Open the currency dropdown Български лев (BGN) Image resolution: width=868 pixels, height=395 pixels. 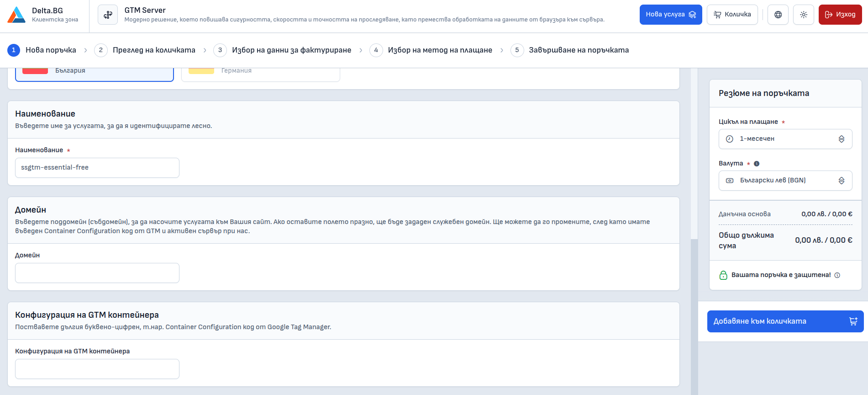tap(785, 181)
